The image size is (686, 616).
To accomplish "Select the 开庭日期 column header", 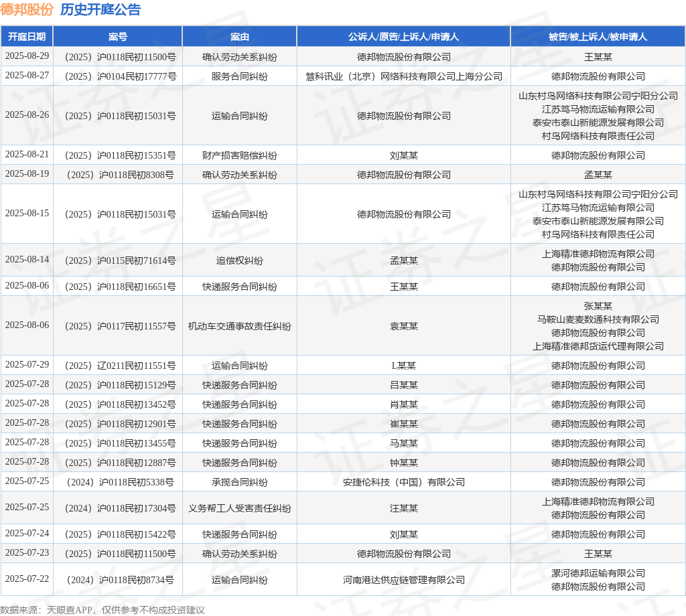I will pos(27,37).
